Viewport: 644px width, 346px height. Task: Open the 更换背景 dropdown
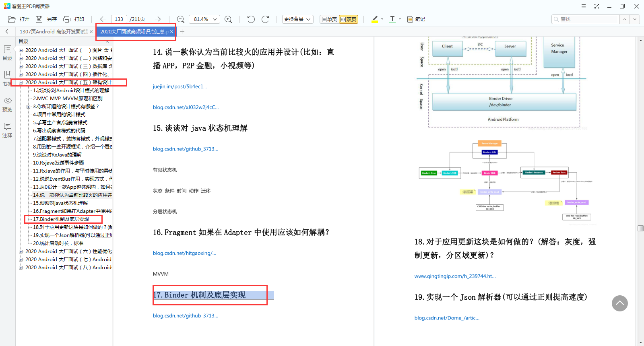[x=297, y=19]
